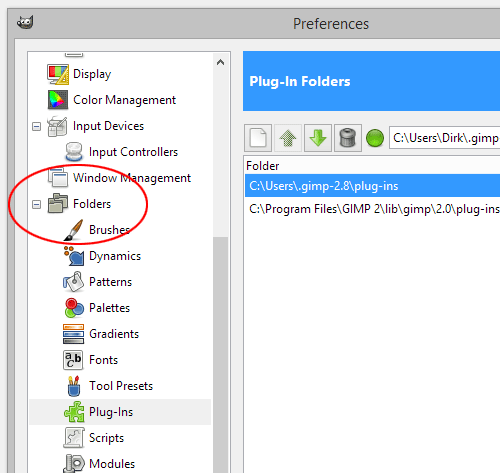Click the Color Management icon
The width and height of the screenshot is (500, 473).
tap(58, 100)
